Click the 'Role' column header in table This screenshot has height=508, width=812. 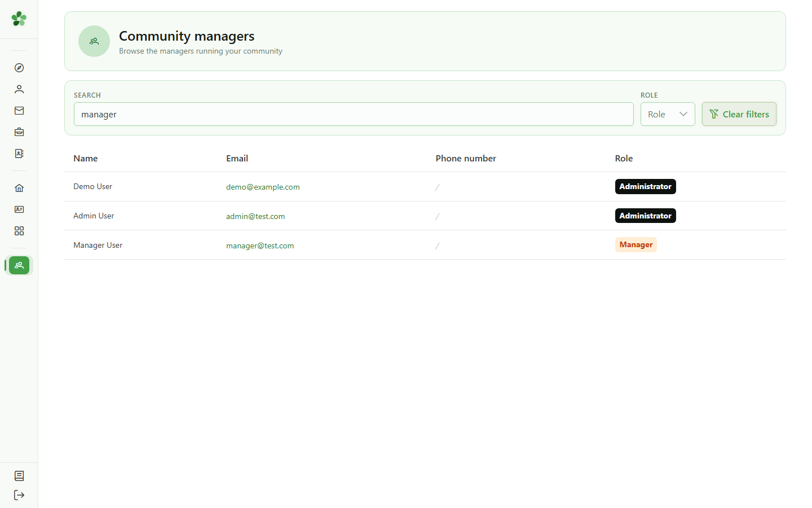[x=624, y=158]
